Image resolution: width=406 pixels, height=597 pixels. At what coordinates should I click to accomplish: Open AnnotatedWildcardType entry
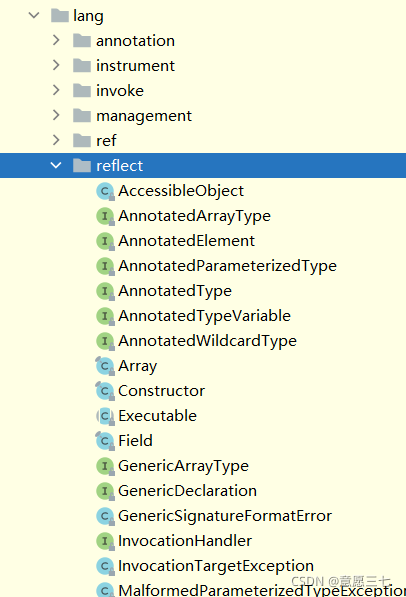(208, 341)
